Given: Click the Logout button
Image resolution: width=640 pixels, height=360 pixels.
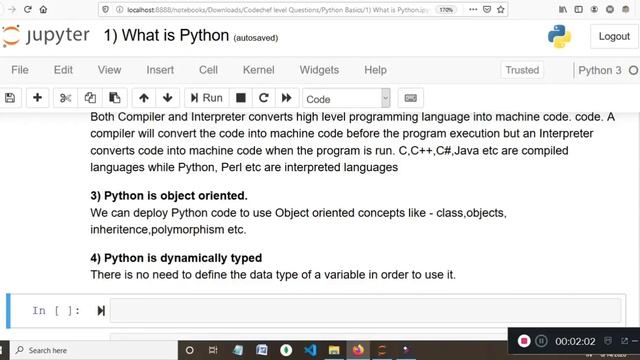Looking at the screenshot, I should (614, 37).
